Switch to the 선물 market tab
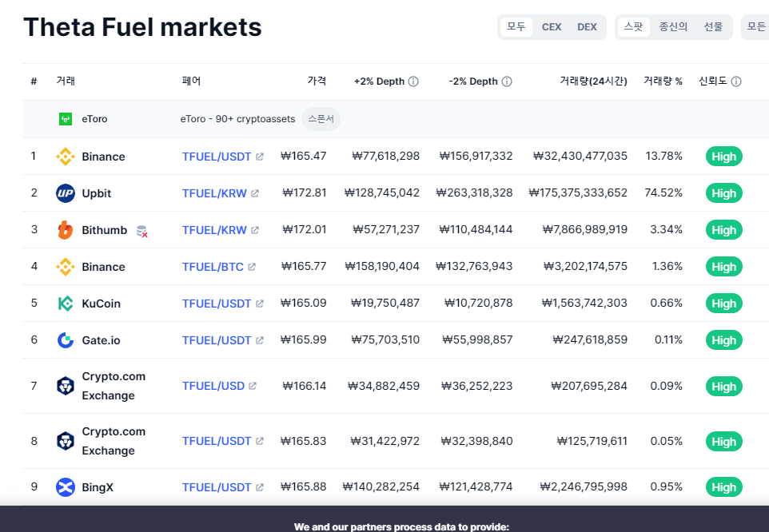Image resolution: width=769 pixels, height=532 pixels. pos(713,27)
